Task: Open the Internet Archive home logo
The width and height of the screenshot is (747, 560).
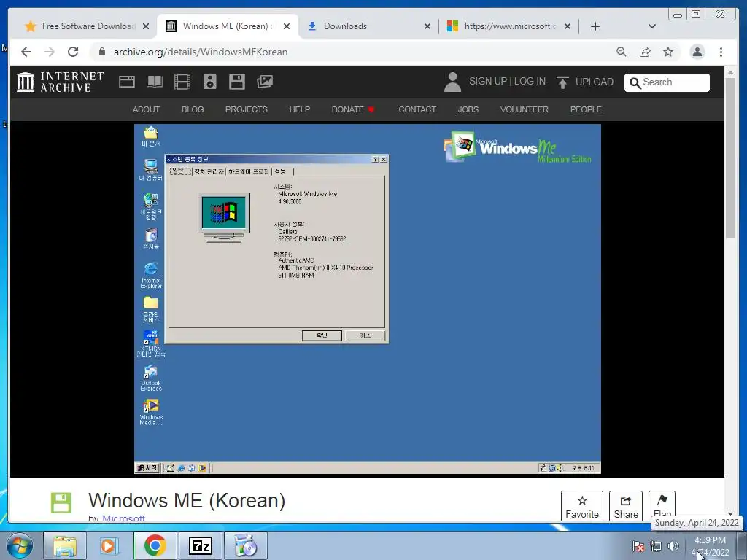Action: click(x=60, y=82)
